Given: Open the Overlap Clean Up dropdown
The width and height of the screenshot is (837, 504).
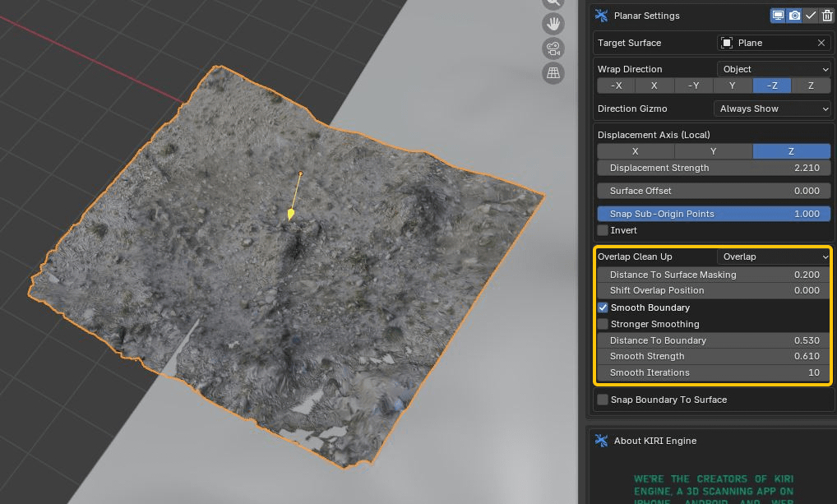Looking at the screenshot, I should click(775, 257).
